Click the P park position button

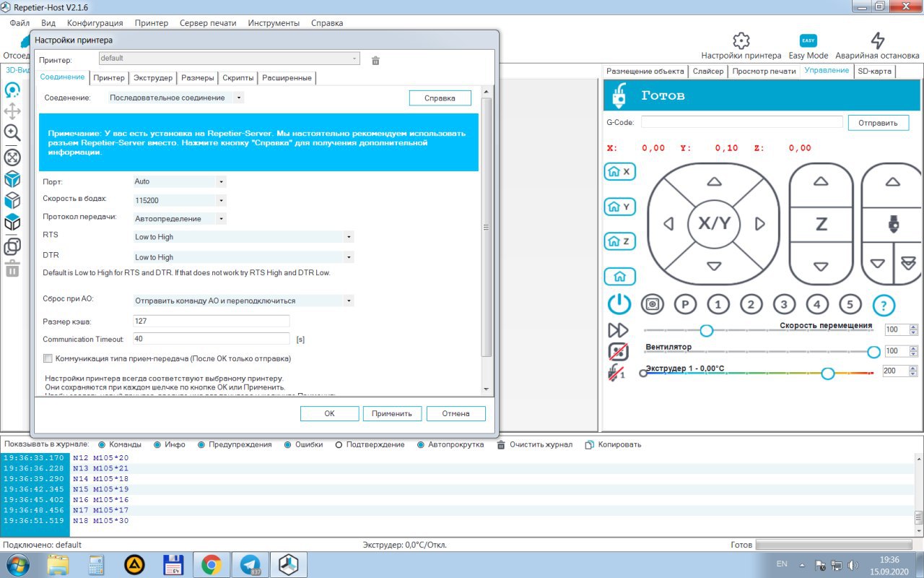(x=685, y=304)
